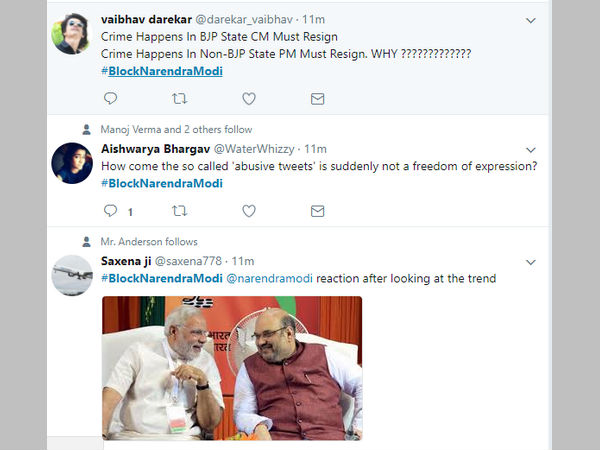Like Aishwarya Bhargav's tweet
Viewport: 600px width, 450px height.
pyautogui.click(x=249, y=210)
